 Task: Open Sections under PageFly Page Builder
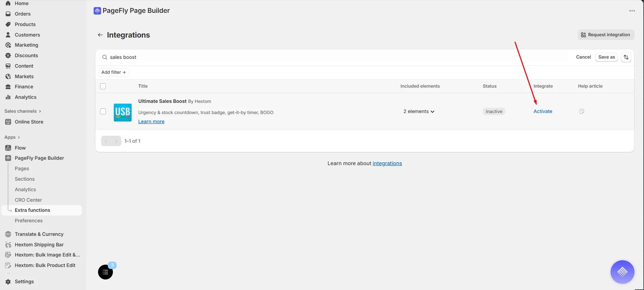click(25, 179)
